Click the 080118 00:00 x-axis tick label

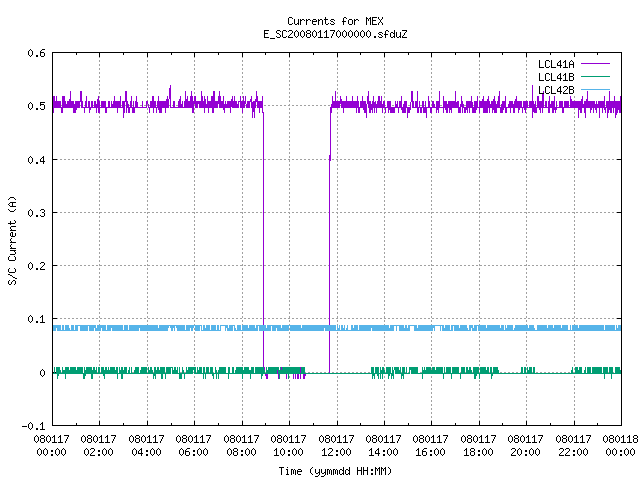coord(620,446)
